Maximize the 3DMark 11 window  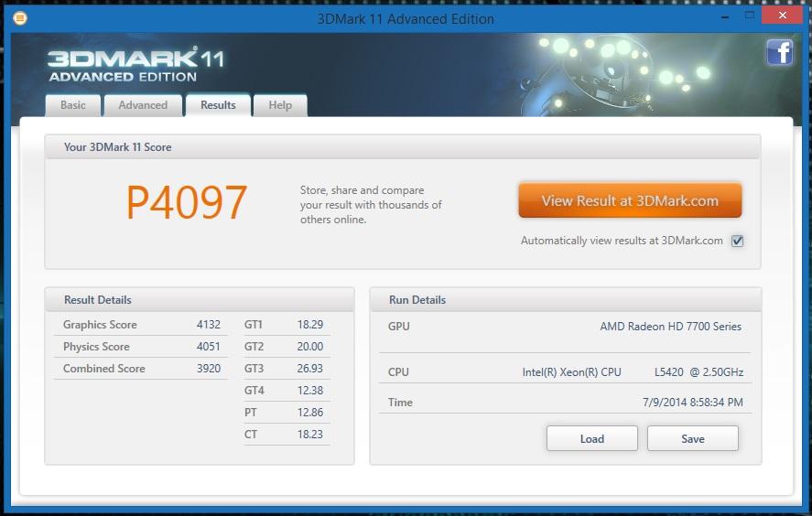point(750,16)
